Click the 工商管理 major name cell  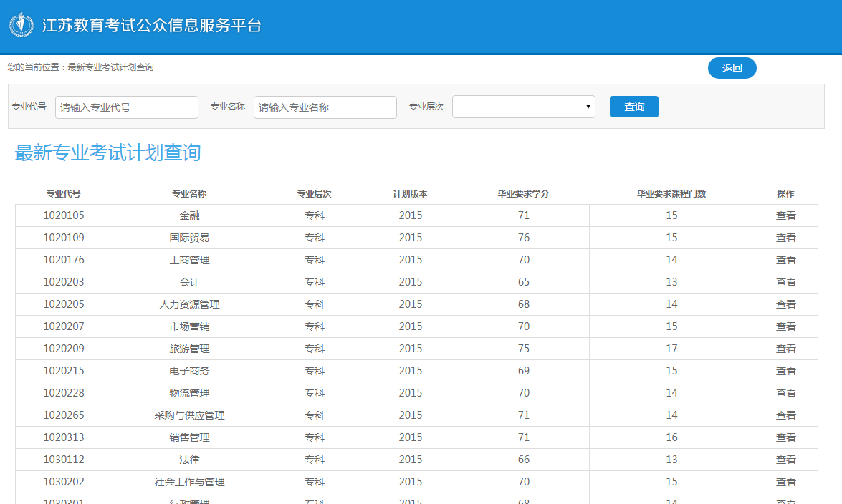pyautogui.click(x=190, y=260)
